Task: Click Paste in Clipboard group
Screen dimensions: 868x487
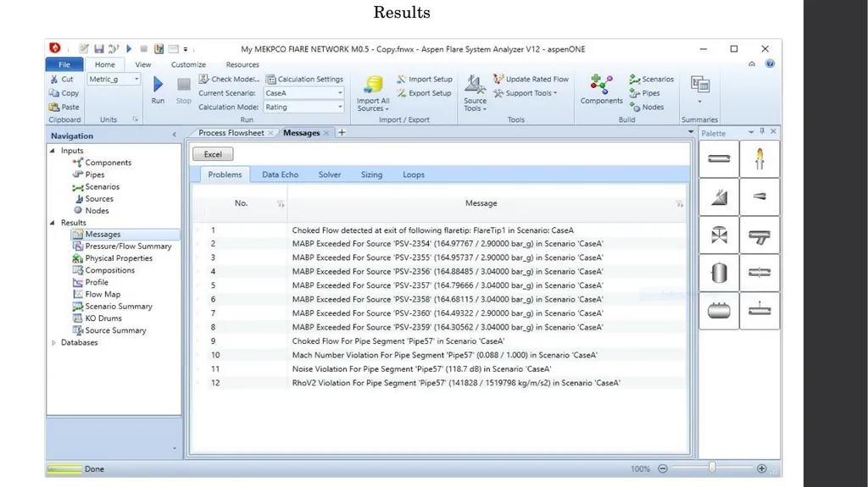Action: pos(64,107)
